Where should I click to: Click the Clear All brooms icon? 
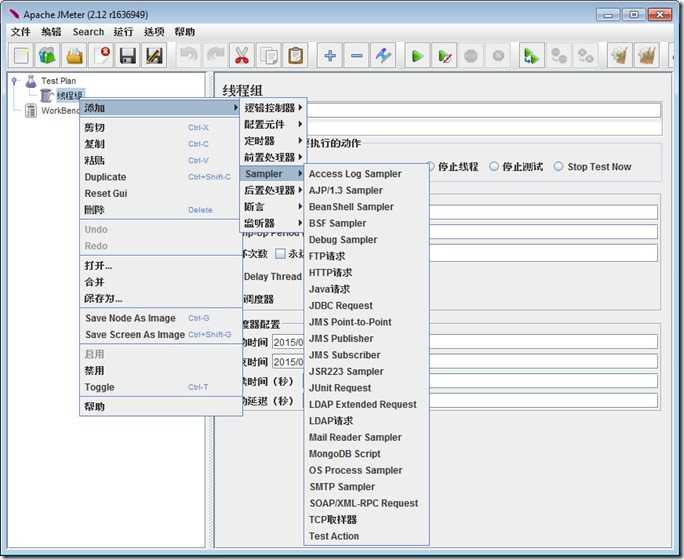646,55
